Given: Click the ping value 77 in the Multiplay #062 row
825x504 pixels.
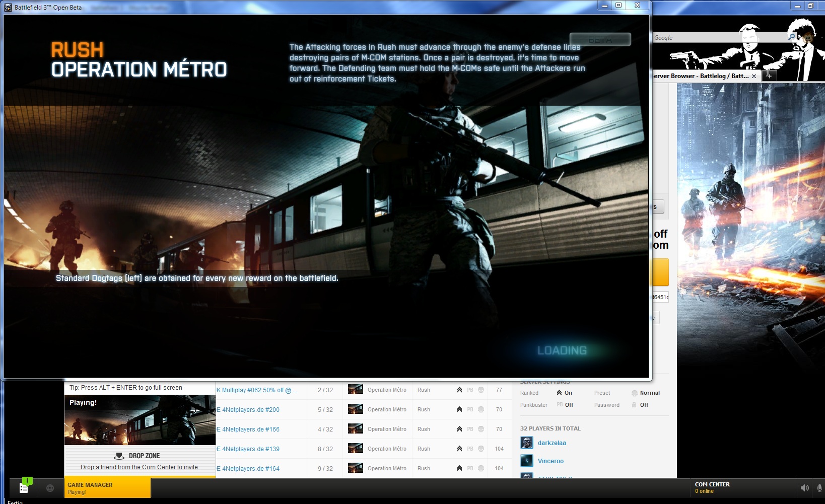Looking at the screenshot, I should tap(499, 390).
